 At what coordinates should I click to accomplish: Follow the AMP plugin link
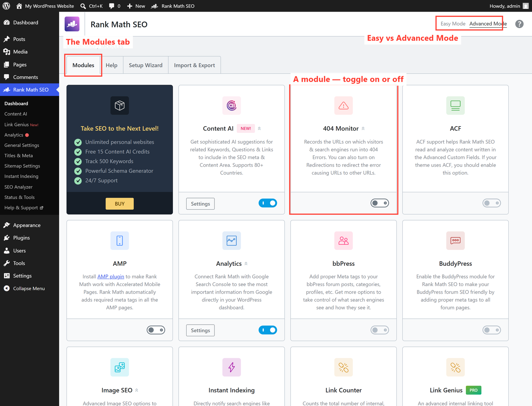coord(111,276)
